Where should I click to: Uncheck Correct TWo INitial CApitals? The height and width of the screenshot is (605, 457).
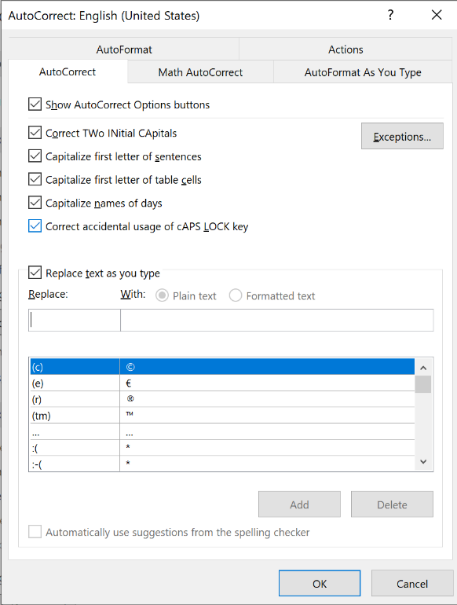click(35, 133)
